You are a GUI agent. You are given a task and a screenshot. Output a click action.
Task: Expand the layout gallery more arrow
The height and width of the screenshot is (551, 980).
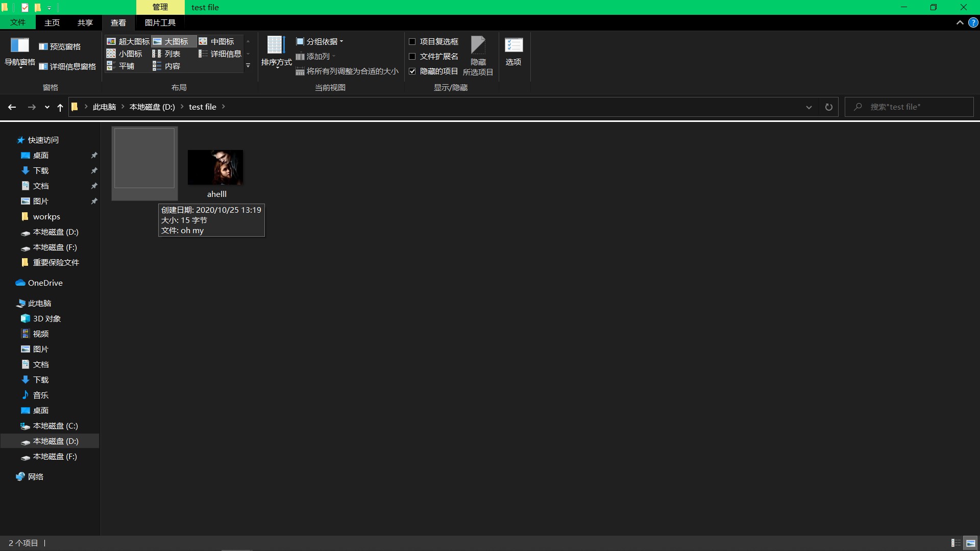248,66
